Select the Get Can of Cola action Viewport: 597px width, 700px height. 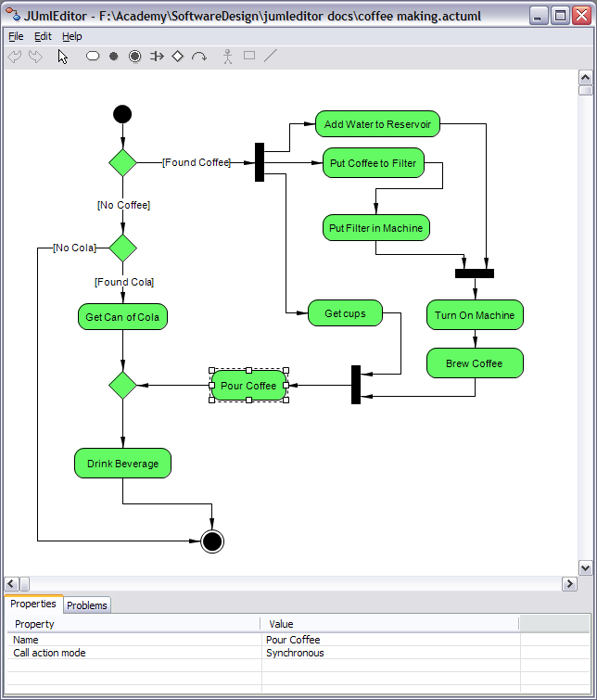click(122, 317)
